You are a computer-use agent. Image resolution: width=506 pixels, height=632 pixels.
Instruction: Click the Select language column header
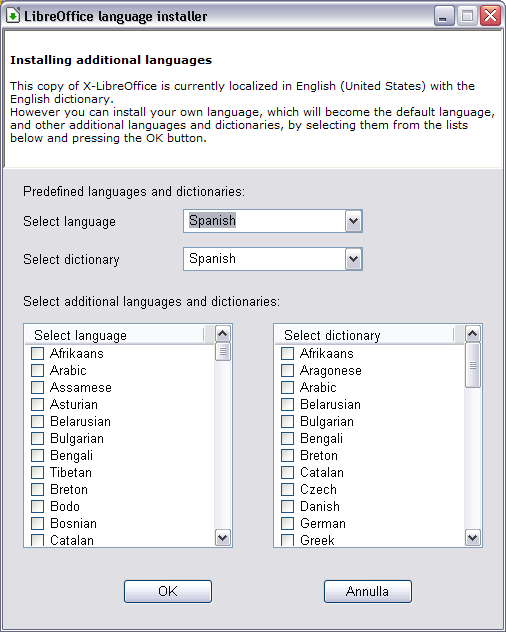click(x=115, y=335)
